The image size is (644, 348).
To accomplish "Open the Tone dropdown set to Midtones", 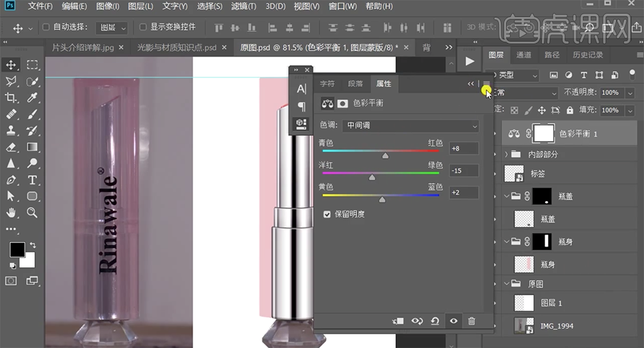I will pos(412,126).
